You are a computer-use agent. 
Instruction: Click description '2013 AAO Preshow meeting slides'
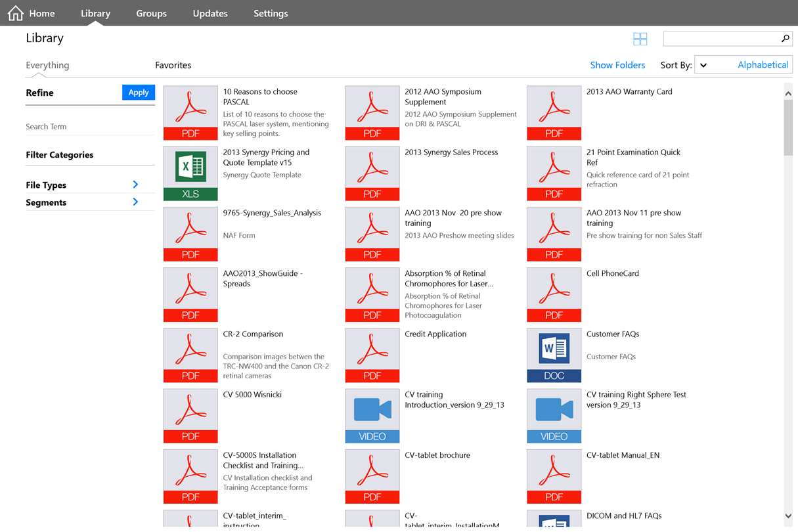pyautogui.click(x=459, y=236)
